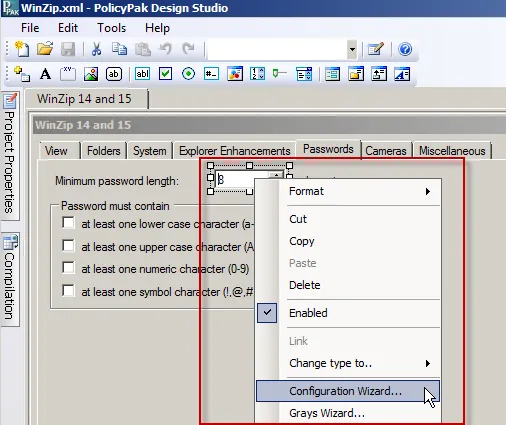506x425 pixels.
Task: Click the Cut scissors icon
Action: [96, 49]
